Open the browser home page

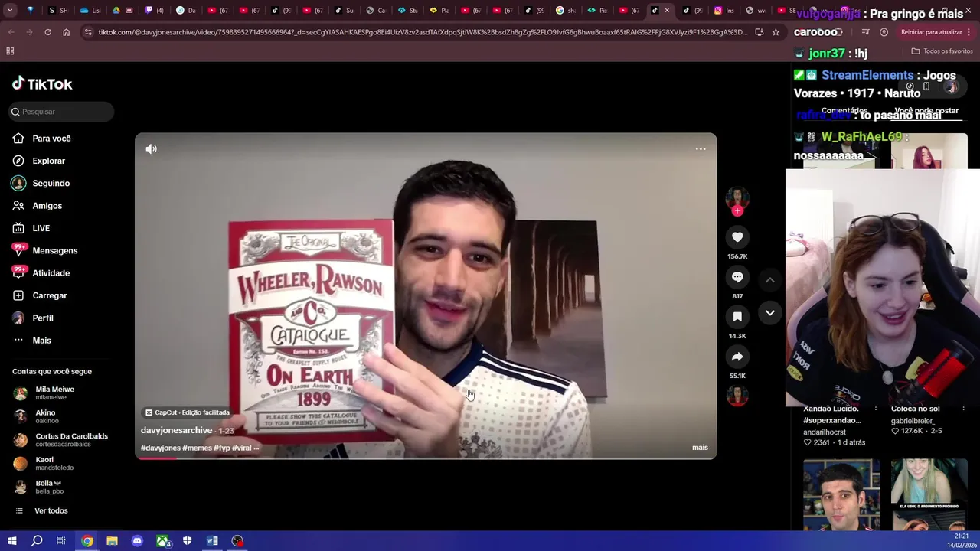[67, 32]
